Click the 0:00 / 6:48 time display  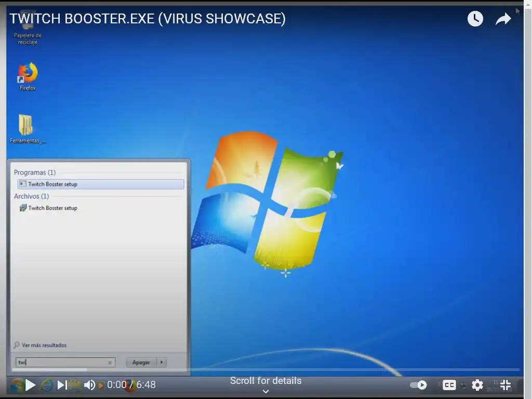pos(131,385)
